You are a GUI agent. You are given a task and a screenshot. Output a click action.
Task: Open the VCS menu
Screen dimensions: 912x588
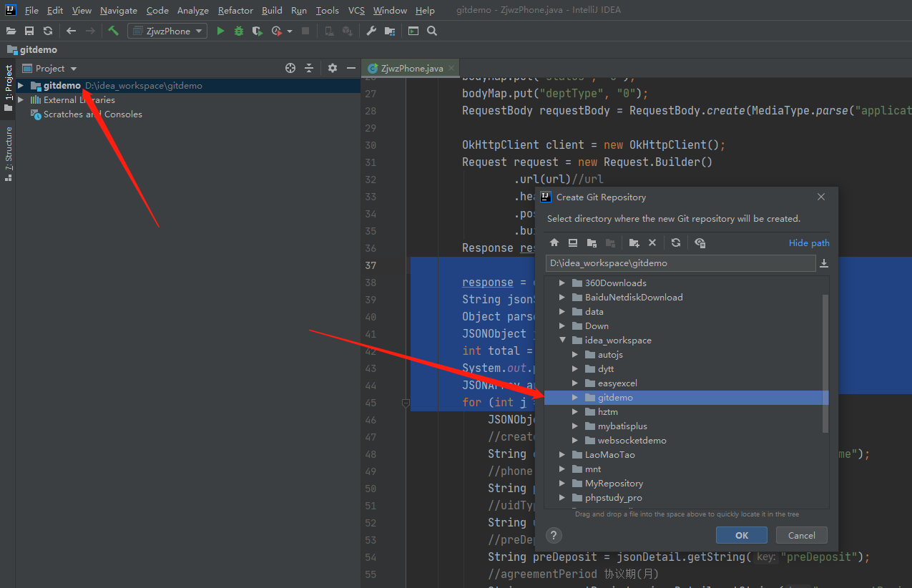356,10
